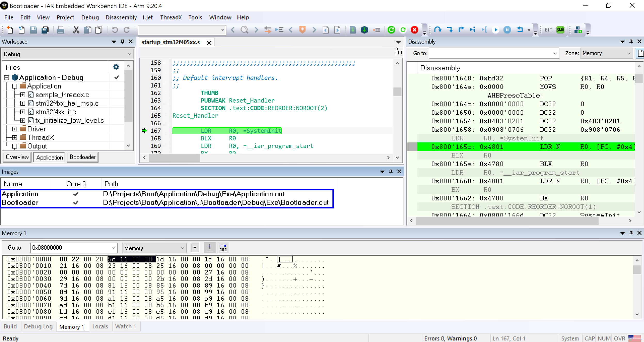
Task: Open workspace Files options via gear icon
Action: [x=116, y=67]
